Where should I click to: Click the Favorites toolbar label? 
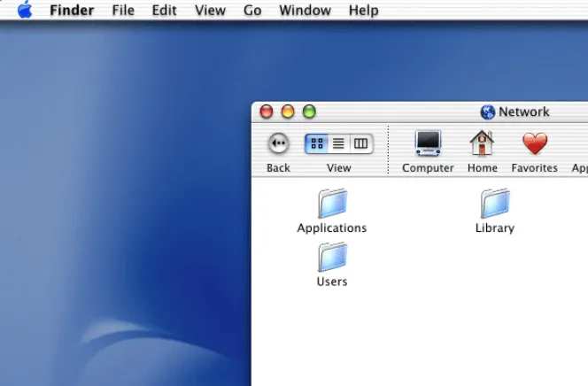(534, 168)
